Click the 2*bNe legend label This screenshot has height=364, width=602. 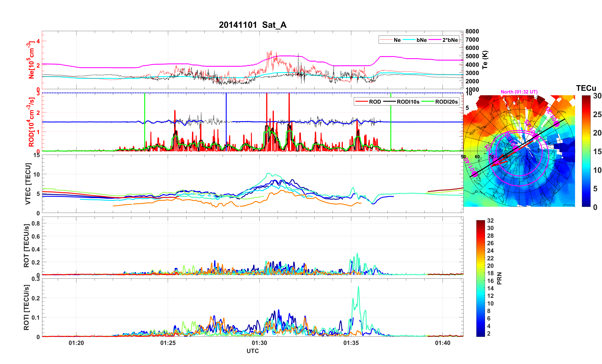coord(450,40)
